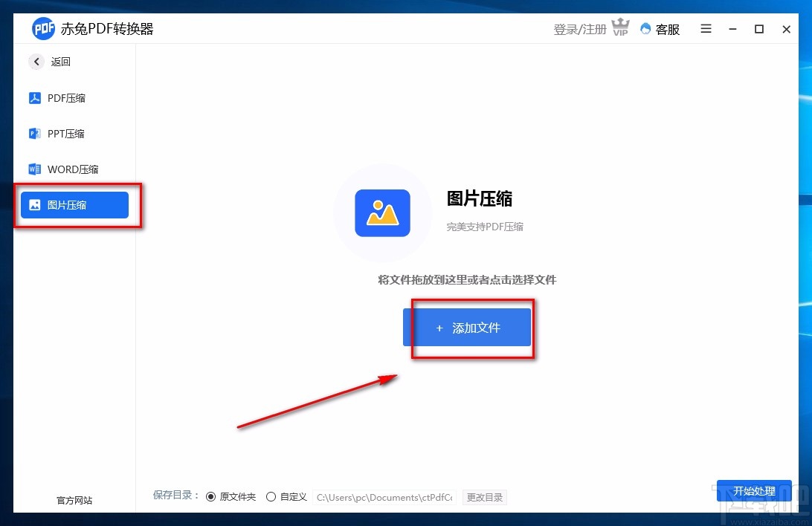This screenshot has height=526, width=812.
Task: Click the 添加文件 add files button
Action: (468, 328)
